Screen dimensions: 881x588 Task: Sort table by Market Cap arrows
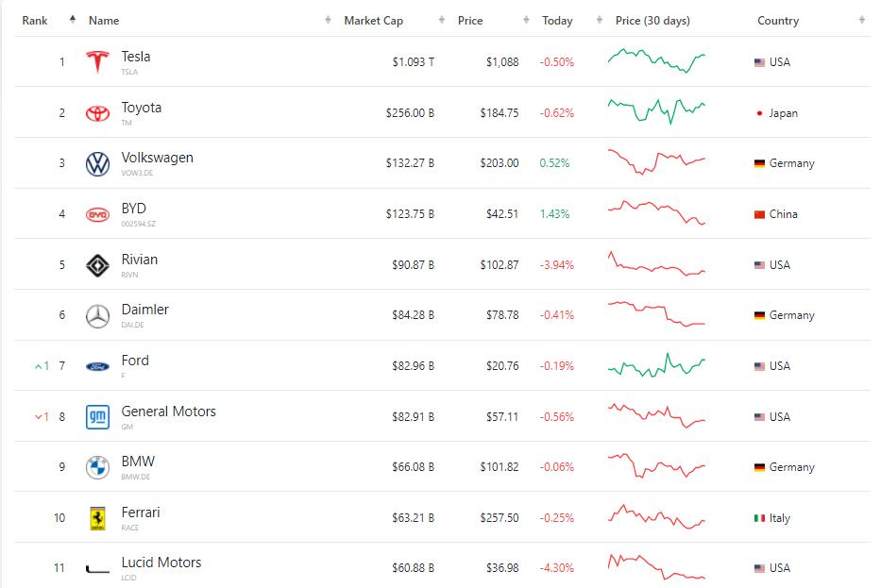point(442,20)
